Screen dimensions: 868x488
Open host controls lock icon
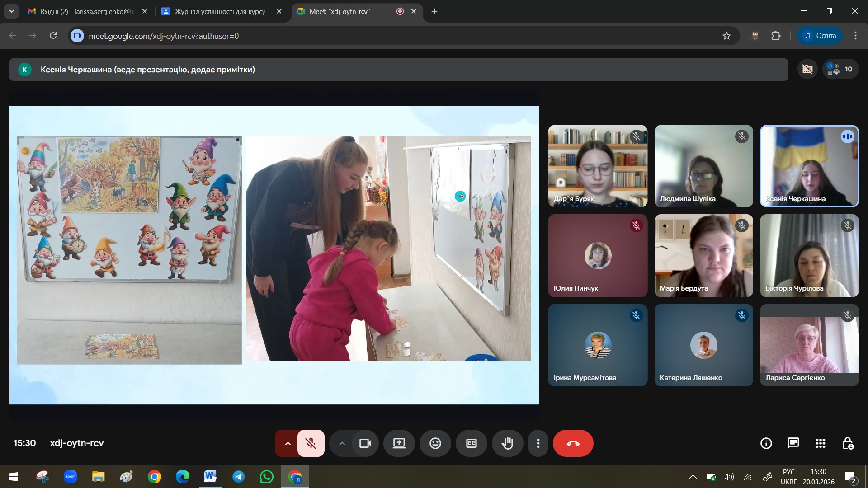coord(848,443)
